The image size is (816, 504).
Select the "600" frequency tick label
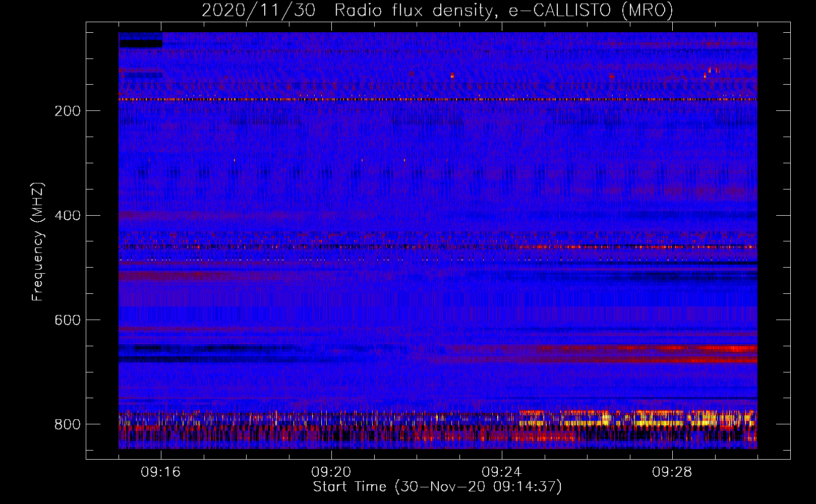pyautogui.click(x=68, y=320)
